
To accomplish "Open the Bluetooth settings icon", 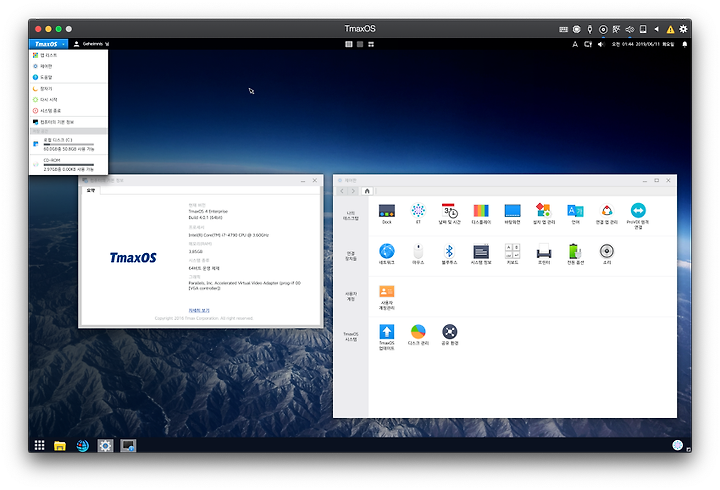I will [x=450, y=251].
